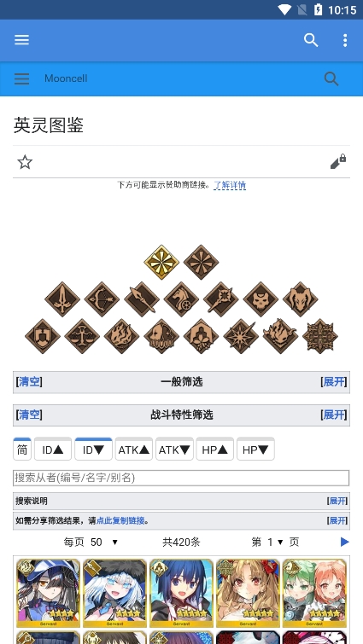Viewport: 363px width, 644px height.
Task: Expand the 战斗特性筛选 filter section
Action: tap(333, 415)
